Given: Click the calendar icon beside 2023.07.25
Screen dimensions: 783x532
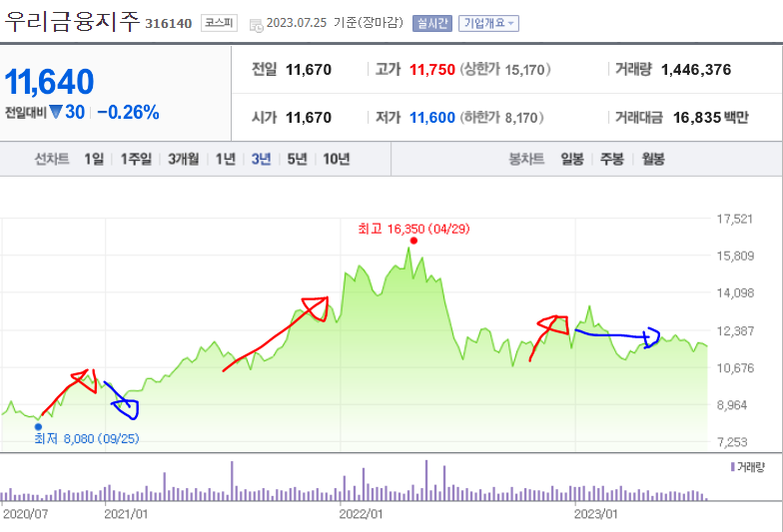Looking at the screenshot, I should (256, 26).
